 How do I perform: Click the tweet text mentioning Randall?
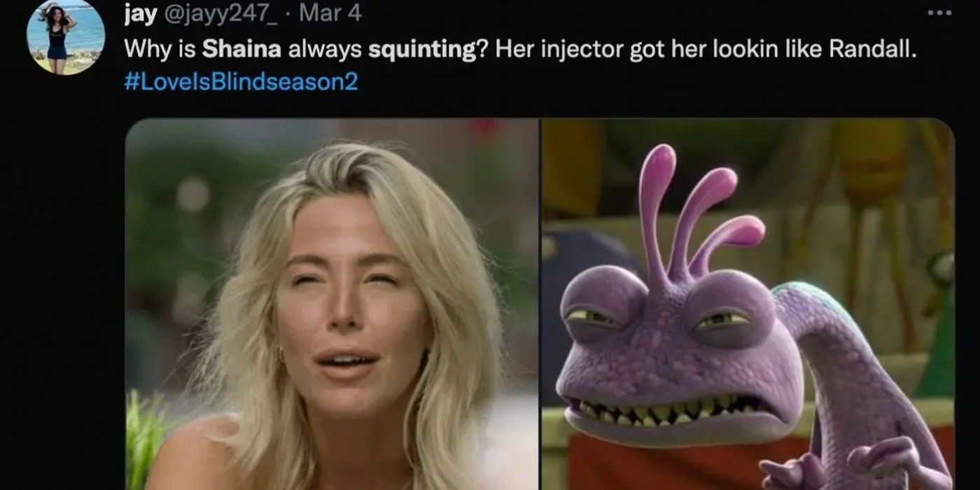pos(520,50)
